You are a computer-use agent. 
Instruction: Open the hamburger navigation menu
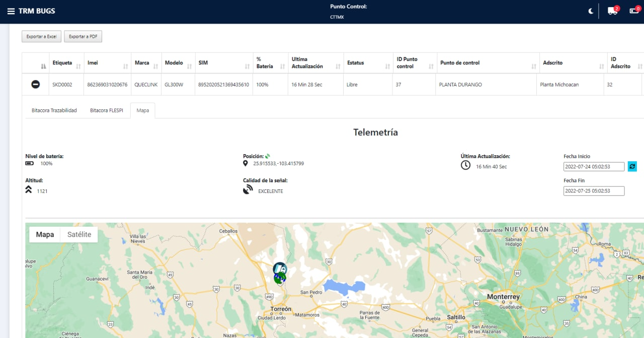pos(11,11)
